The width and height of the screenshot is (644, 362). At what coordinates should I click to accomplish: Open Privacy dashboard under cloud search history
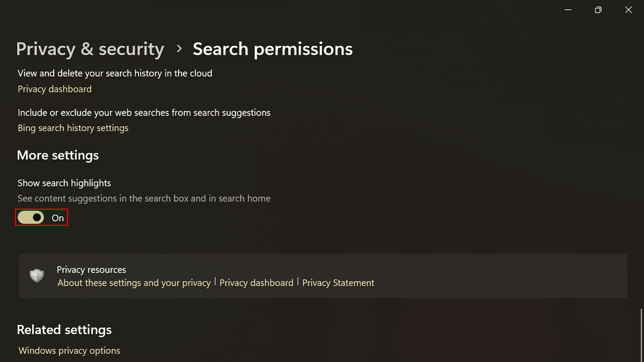coord(55,89)
